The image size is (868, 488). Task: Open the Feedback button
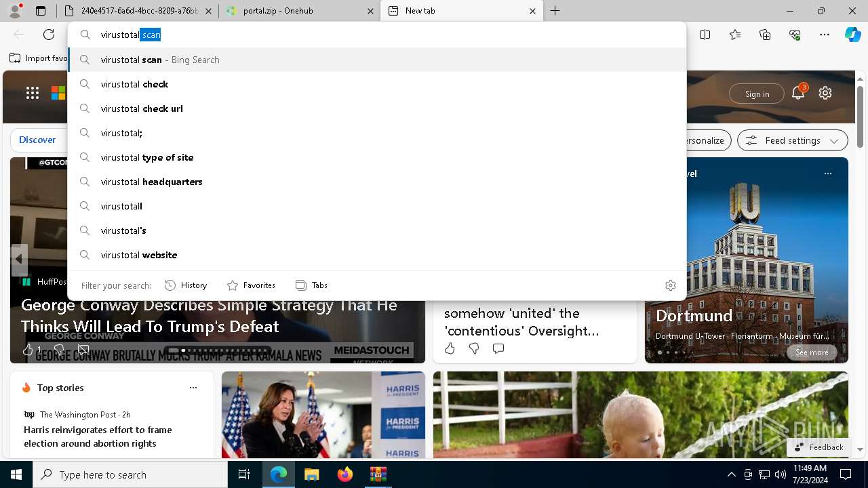pos(818,447)
